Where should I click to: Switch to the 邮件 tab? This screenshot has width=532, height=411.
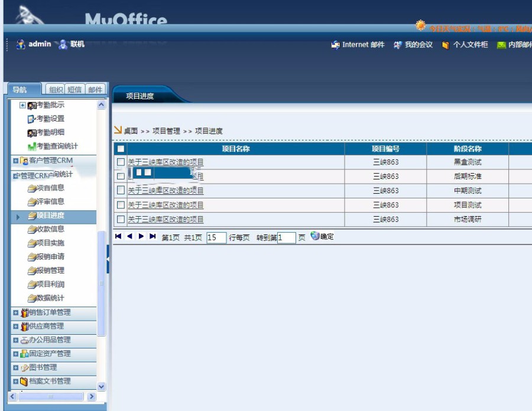tap(96, 89)
